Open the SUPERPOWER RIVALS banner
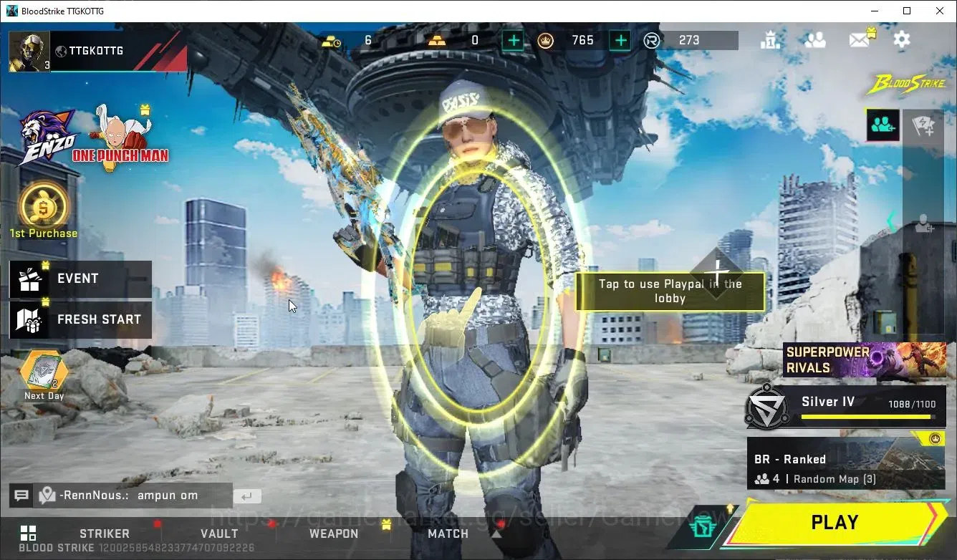Image resolution: width=957 pixels, height=560 pixels. coord(865,359)
